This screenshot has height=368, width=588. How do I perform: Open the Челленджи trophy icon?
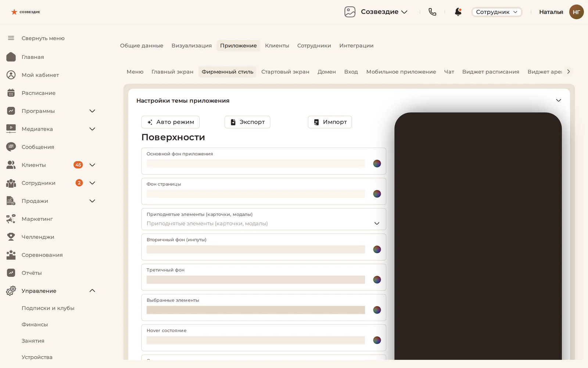(x=11, y=237)
